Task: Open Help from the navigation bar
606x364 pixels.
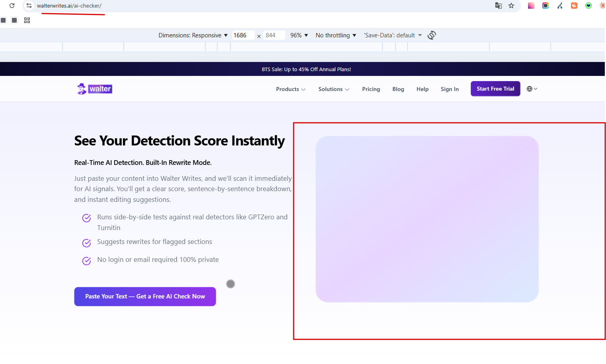Action: coord(423,89)
